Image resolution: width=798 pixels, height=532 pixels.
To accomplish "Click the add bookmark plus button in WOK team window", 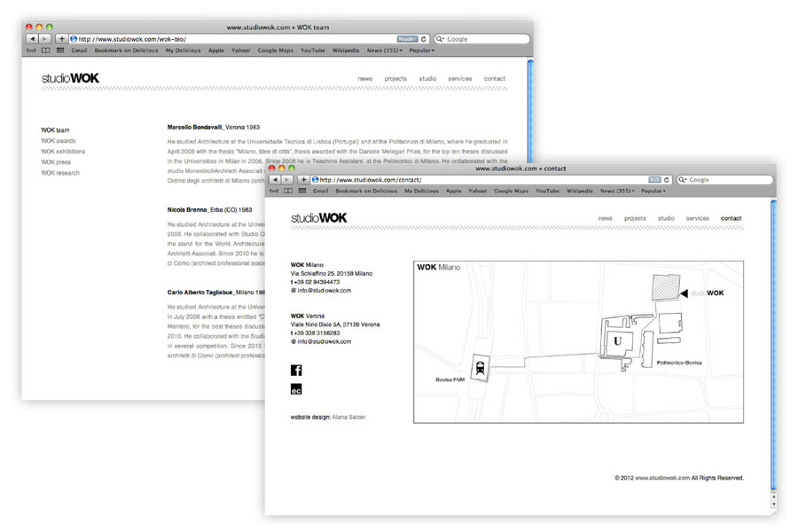I will pos(61,39).
